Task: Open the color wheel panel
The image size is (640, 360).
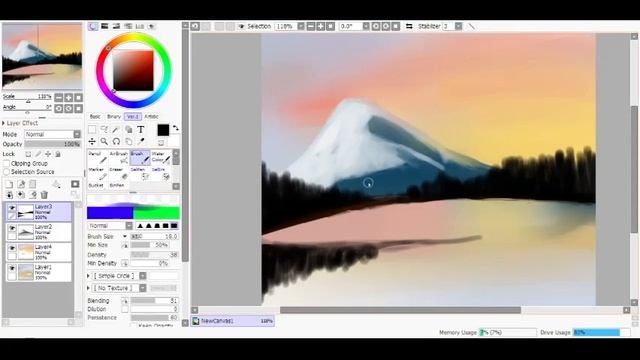Action: [93, 26]
